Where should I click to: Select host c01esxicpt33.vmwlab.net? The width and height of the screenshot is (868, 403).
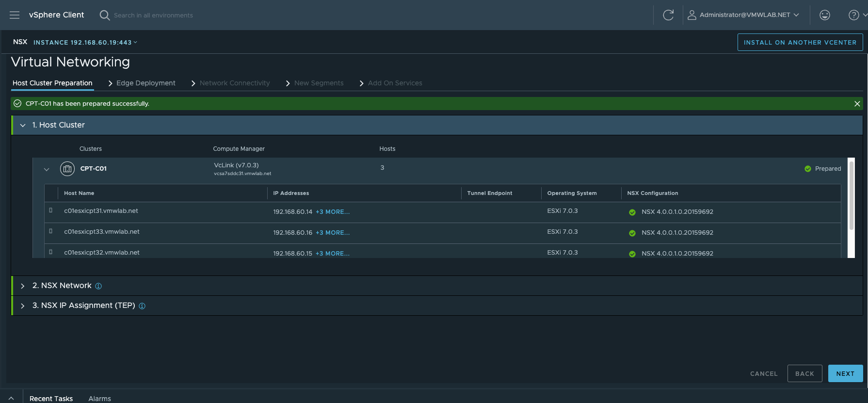102,232
